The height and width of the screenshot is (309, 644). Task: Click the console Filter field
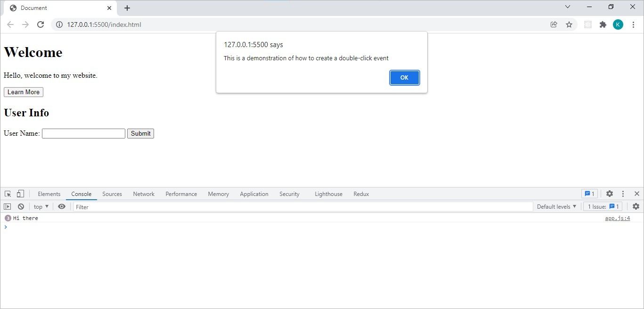pyautogui.click(x=303, y=206)
